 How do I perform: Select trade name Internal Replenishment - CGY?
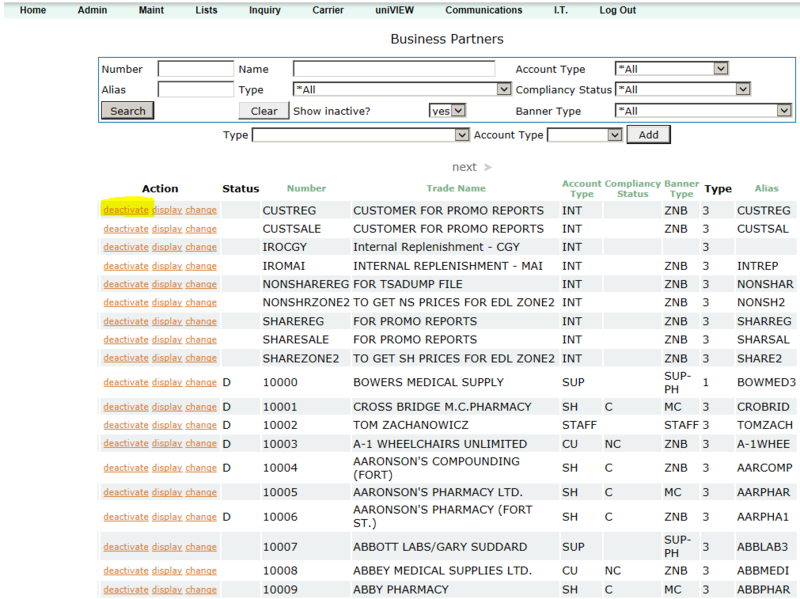[x=436, y=247]
